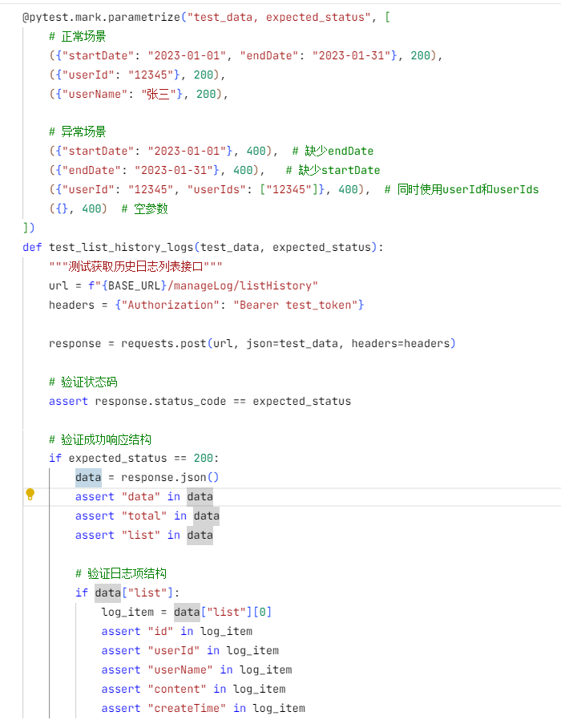Click "2023-01-31" in the startDate/endDate line
Screen dimensions: 561x728
(x=351, y=55)
